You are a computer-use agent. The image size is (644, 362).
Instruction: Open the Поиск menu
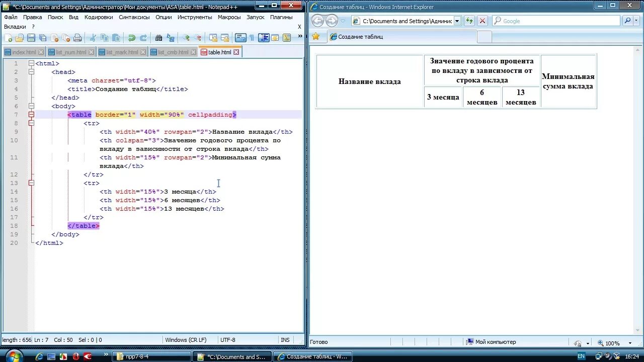tap(55, 17)
